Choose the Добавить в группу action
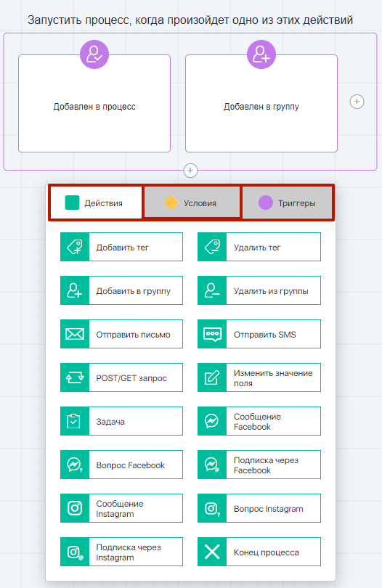The image size is (382, 588). (121, 290)
